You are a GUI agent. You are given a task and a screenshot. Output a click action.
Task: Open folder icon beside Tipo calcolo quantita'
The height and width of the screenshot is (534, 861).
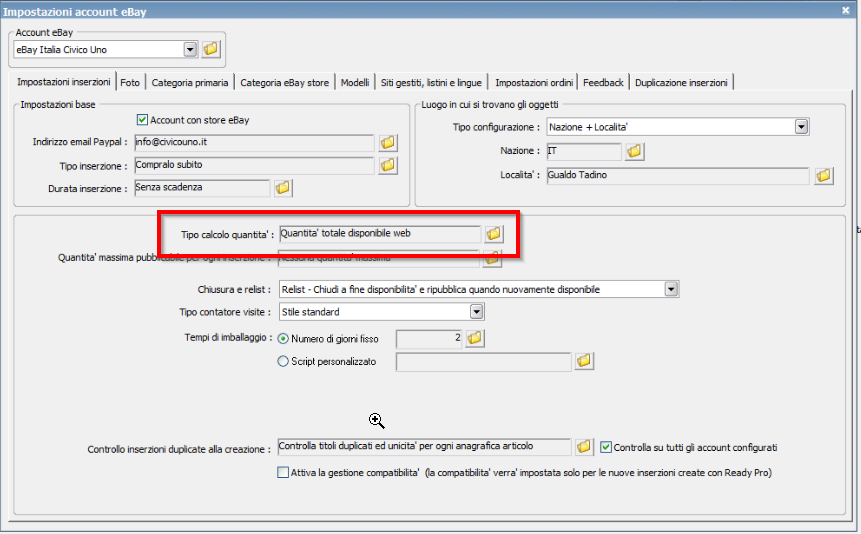coord(494,233)
